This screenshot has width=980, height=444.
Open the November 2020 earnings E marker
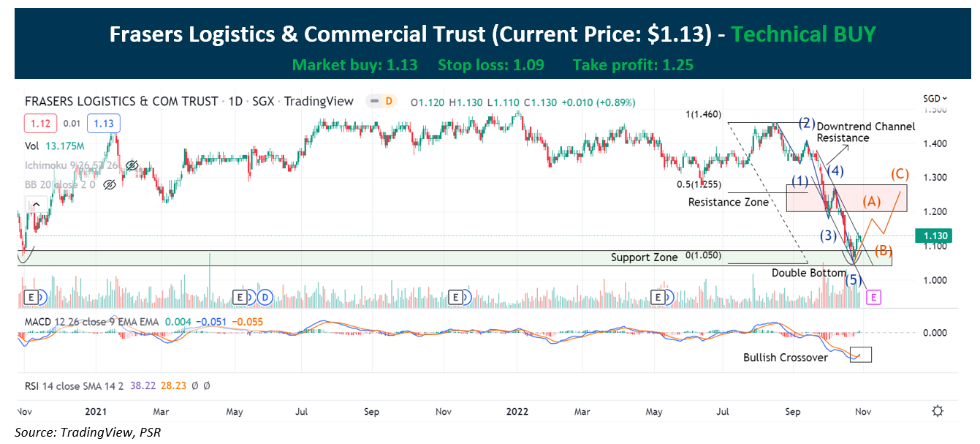[x=31, y=297]
